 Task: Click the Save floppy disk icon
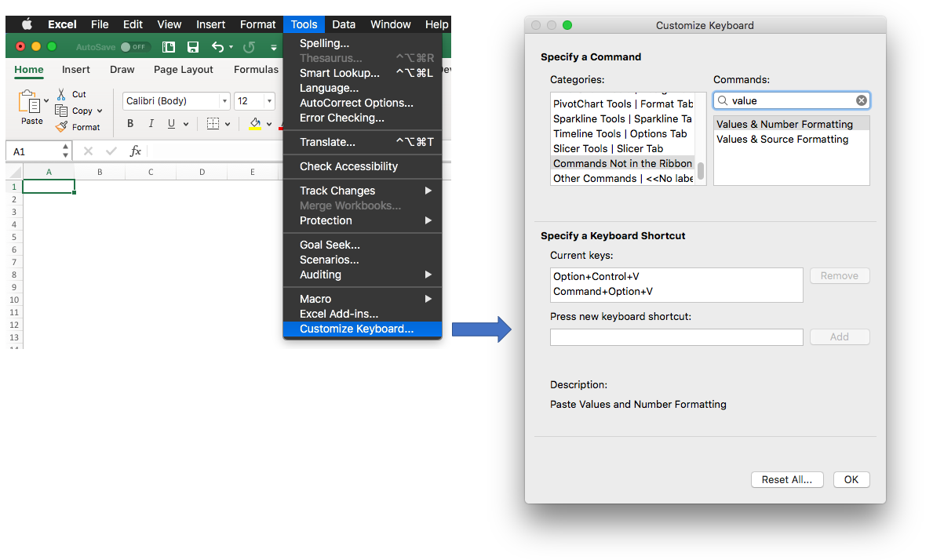click(x=193, y=47)
